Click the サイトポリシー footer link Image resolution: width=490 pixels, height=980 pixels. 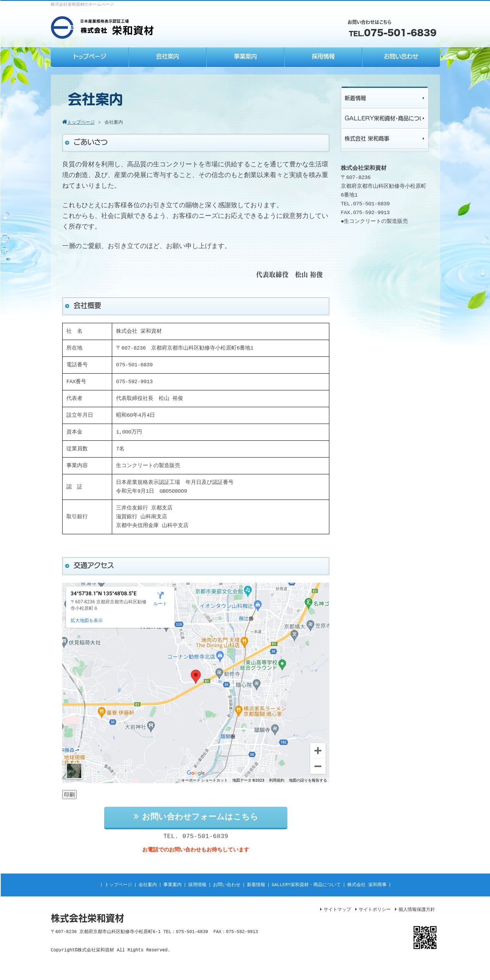coord(374,909)
